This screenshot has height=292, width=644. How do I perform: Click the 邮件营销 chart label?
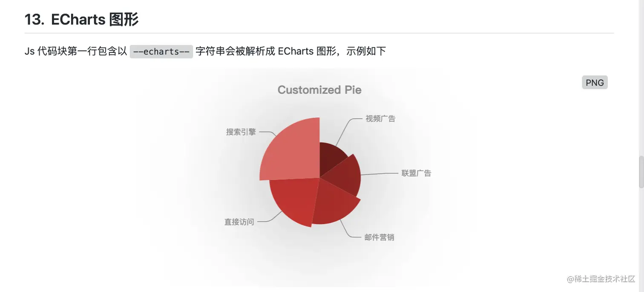379,237
